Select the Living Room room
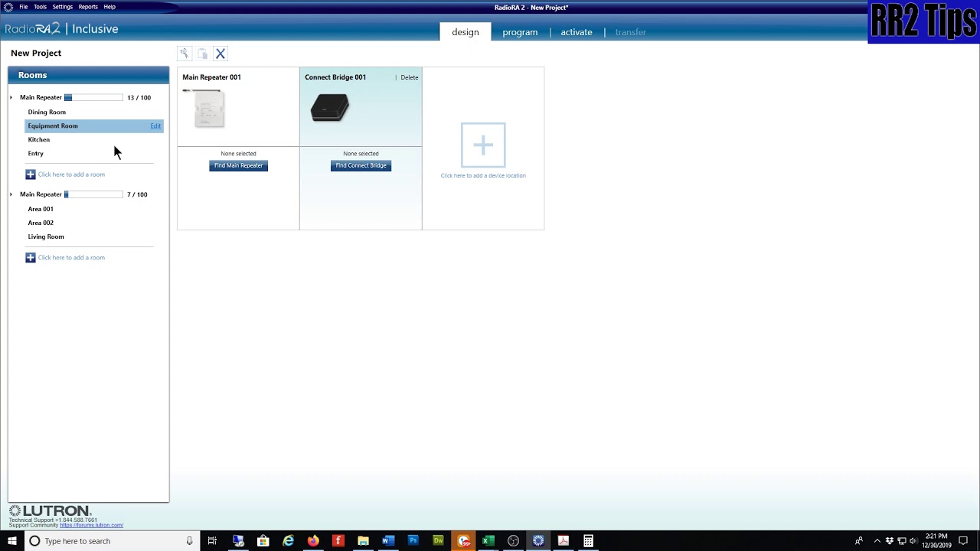Screen dimensions: 980x551 point(46,236)
